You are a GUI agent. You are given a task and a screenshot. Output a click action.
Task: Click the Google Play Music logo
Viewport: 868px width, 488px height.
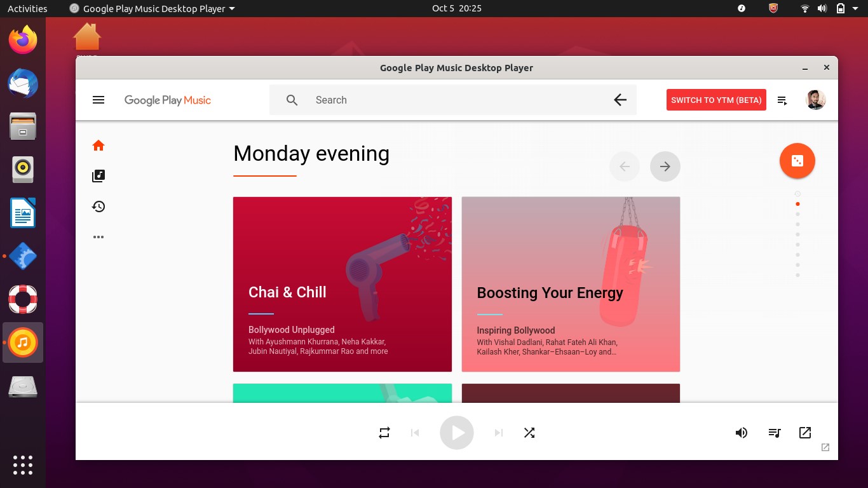coord(168,100)
